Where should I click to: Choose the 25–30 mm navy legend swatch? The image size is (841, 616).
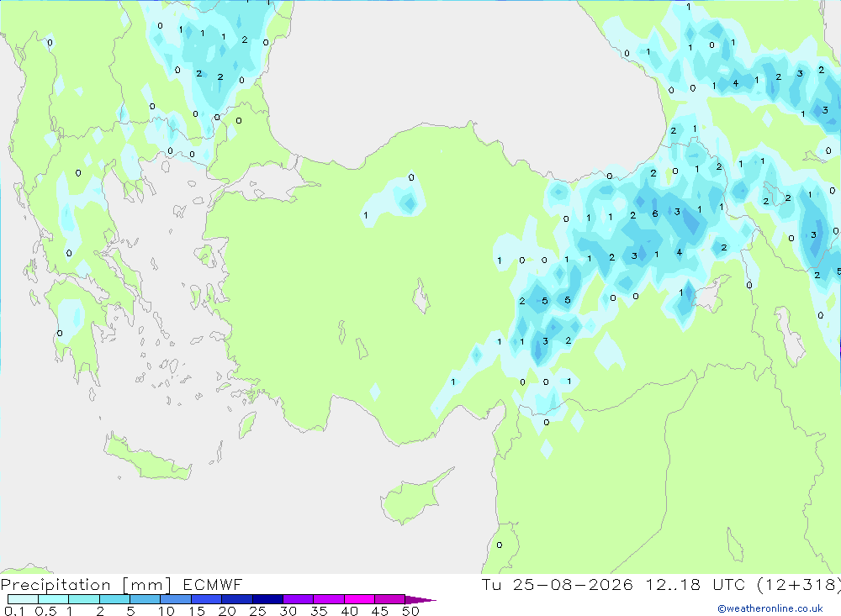click(x=267, y=599)
